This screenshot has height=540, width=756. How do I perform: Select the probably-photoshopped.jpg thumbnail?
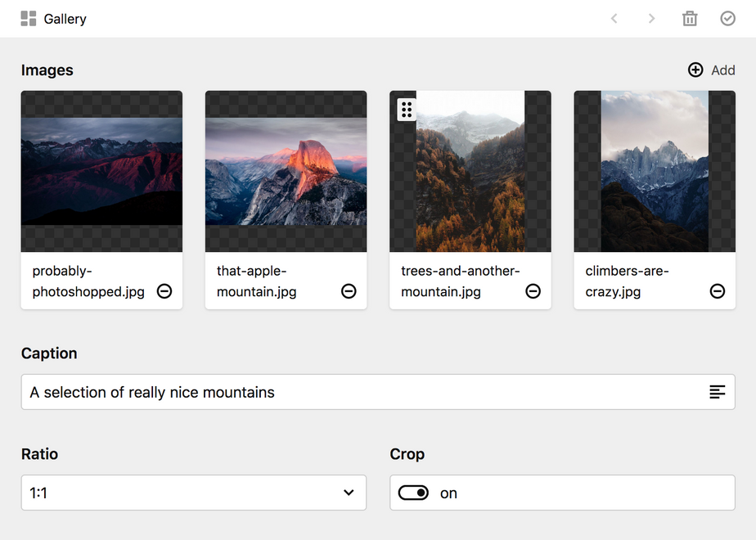pos(101,171)
